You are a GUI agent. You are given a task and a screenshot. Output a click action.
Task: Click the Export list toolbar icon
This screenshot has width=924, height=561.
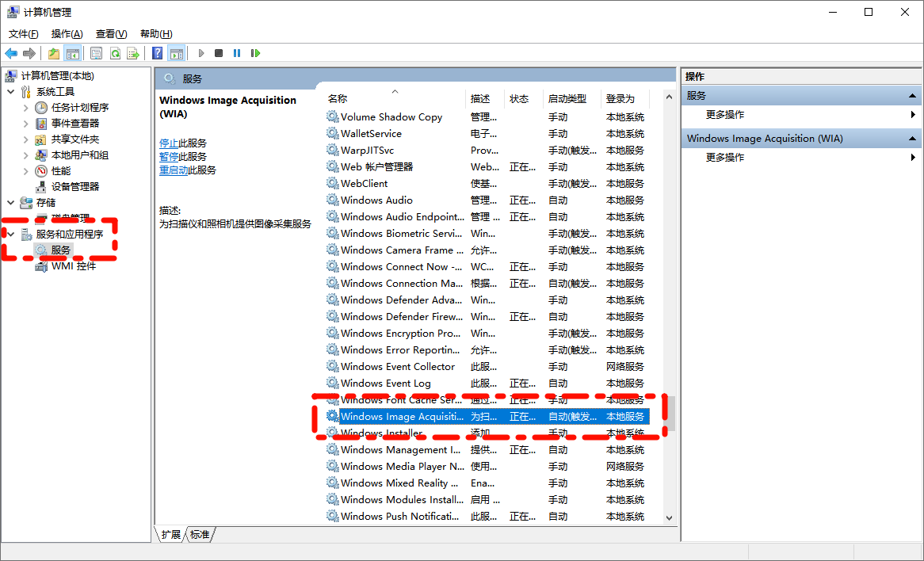[x=133, y=53]
